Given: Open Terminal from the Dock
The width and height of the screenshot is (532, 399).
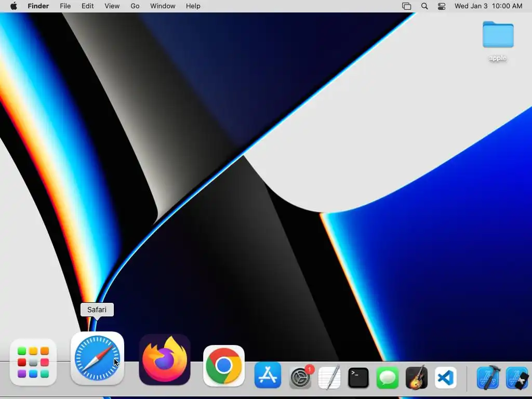Looking at the screenshot, I should coord(358,377).
